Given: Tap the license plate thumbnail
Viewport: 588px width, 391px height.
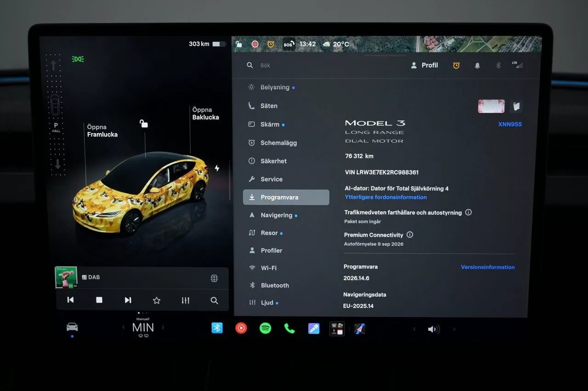Looking at the screenshot, I should (x=491, y=106).
